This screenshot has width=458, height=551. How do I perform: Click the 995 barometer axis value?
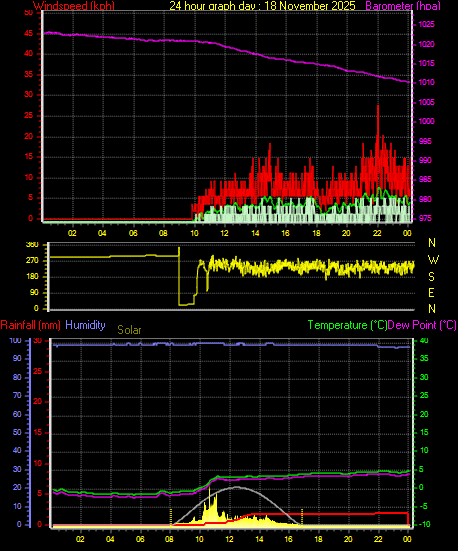pos(425,141)
